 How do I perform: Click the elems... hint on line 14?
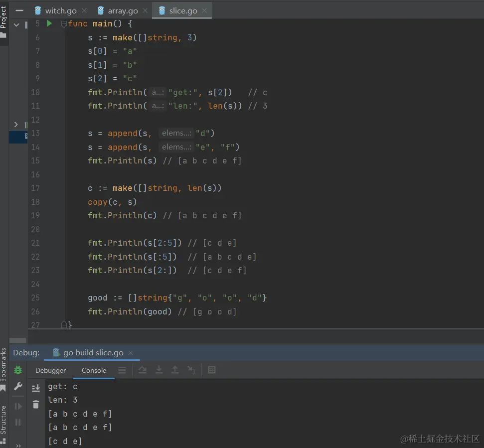coord(176,147)
